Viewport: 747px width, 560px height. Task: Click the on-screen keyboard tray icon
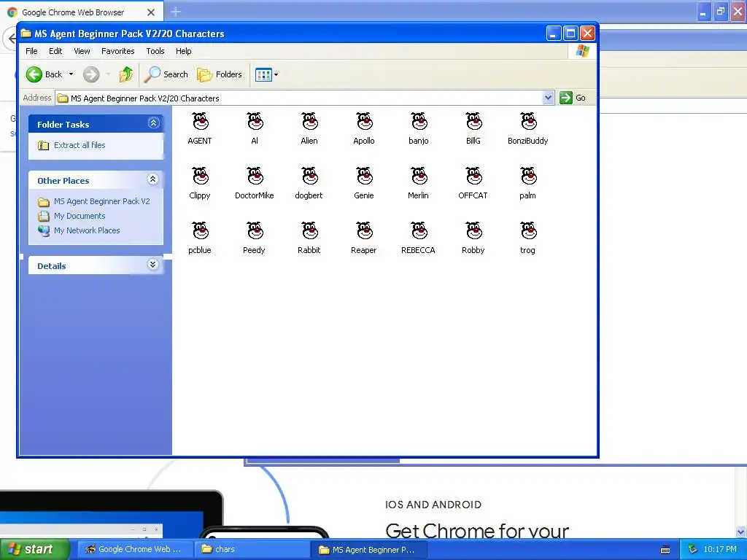point(665,550)
